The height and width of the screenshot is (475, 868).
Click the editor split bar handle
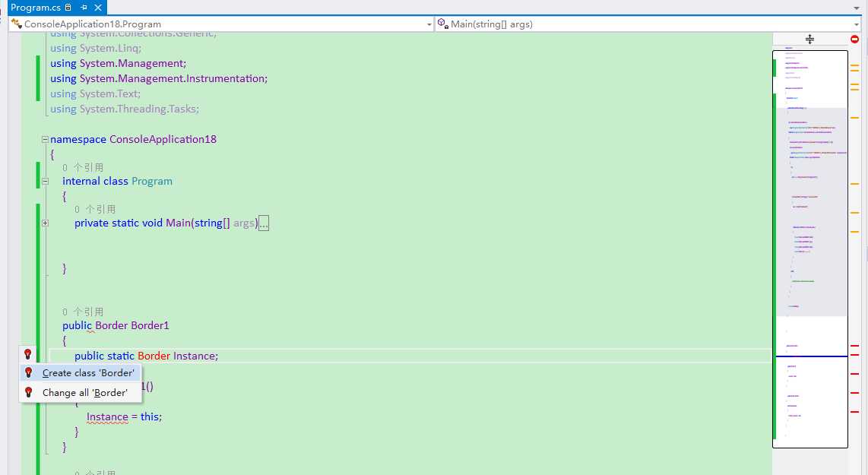[810, 39]
